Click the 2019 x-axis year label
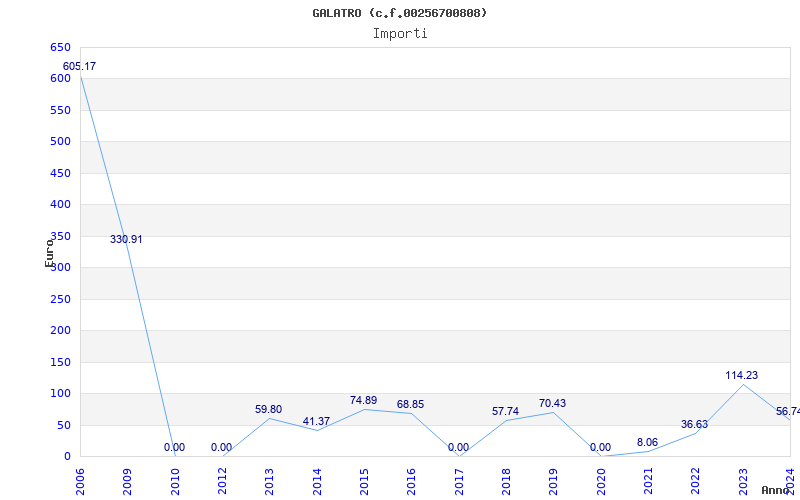800x500 pixels. tap(554, 482)
